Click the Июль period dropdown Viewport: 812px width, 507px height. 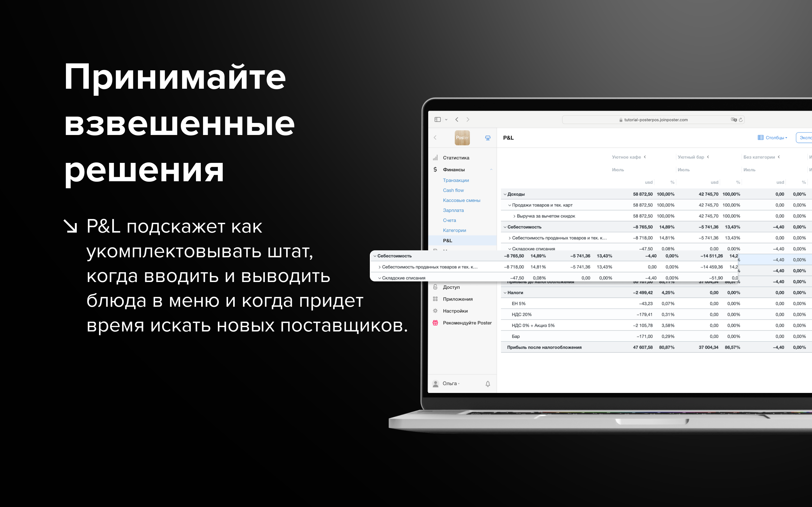click(x=618, y=170)
